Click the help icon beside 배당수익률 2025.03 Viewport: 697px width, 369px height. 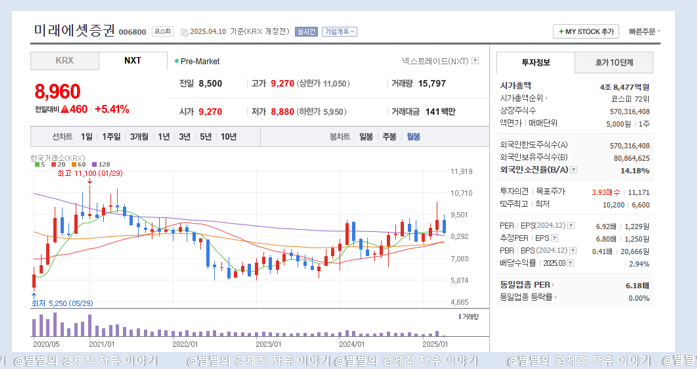pyautogui.click(x=570, y=263)
